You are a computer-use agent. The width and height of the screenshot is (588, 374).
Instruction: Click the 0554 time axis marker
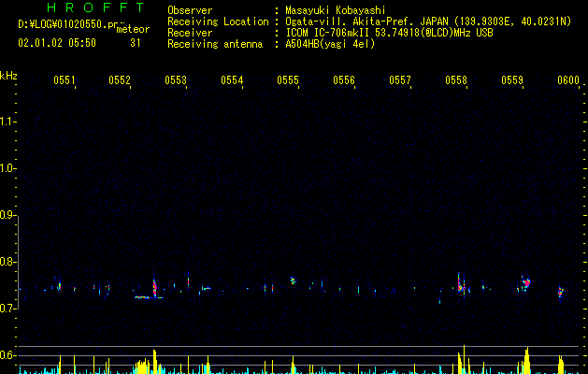tap(232, 80)
